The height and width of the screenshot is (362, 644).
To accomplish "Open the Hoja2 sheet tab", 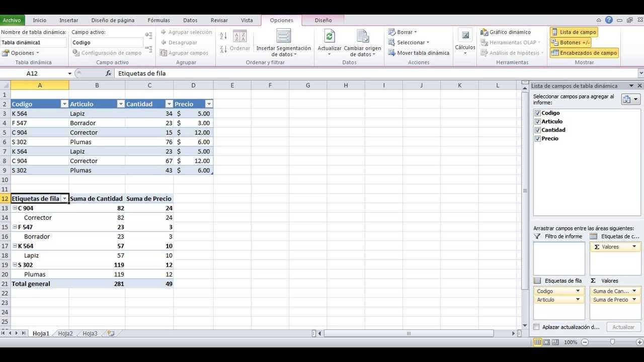I will tap(65, 333).
